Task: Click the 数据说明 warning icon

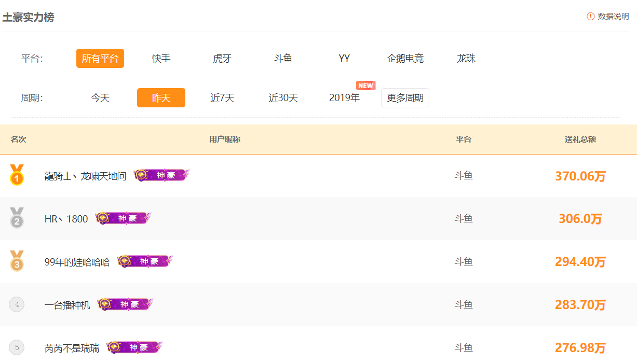Action: [x=591, y=17]
